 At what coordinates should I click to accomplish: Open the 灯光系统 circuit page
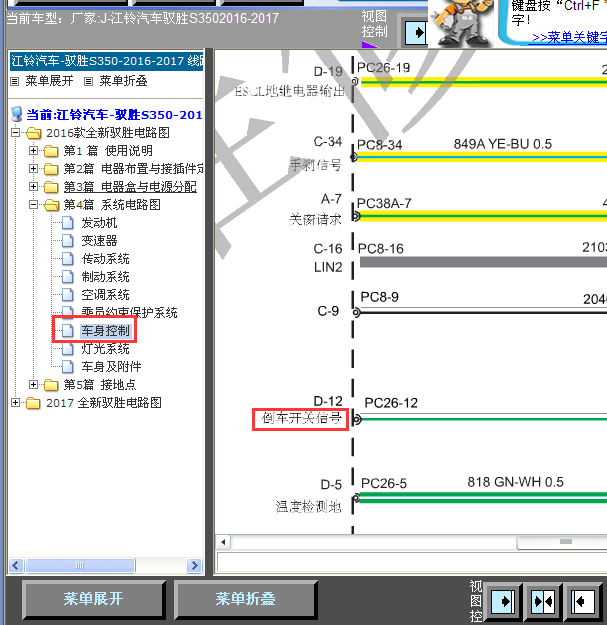coord(105,349)
